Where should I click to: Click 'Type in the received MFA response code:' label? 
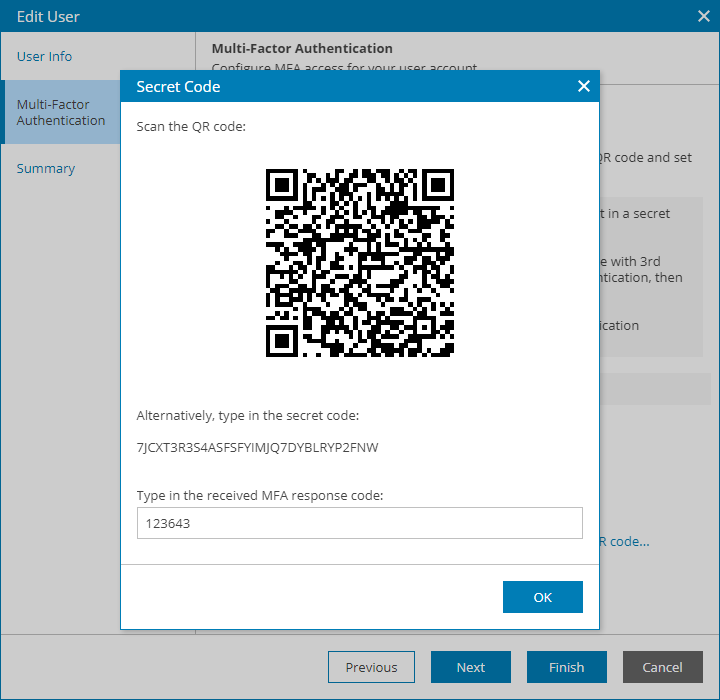pyautogui.click(x=260, y=495)
